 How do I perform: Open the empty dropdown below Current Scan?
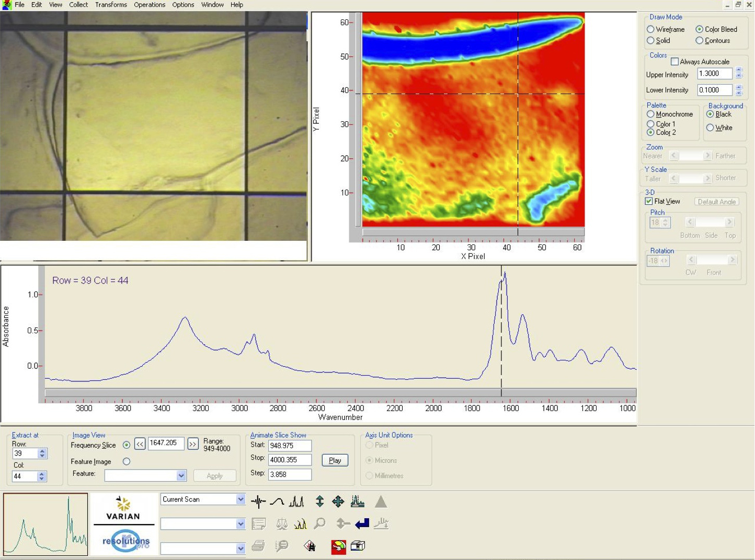(x=240, y=523)
